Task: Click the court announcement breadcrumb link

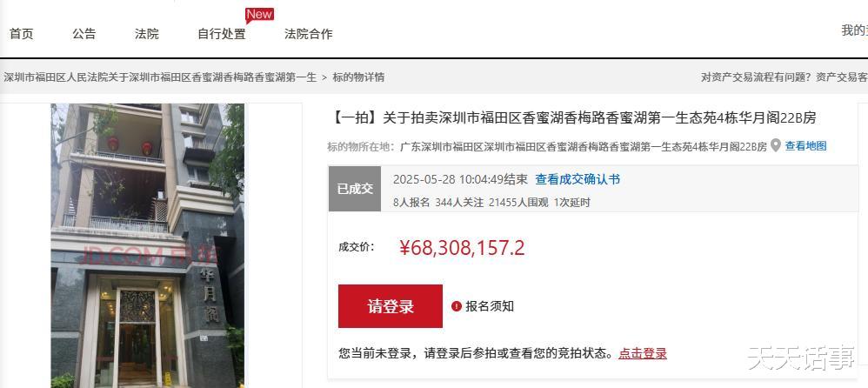Action: click(x=160, y=77)
